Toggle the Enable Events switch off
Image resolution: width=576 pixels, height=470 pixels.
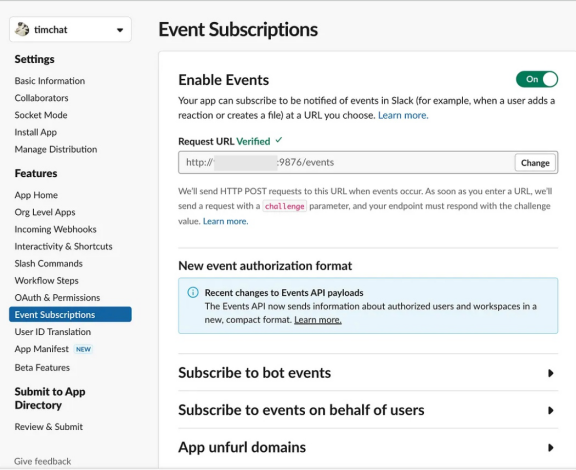click(537, 79)
